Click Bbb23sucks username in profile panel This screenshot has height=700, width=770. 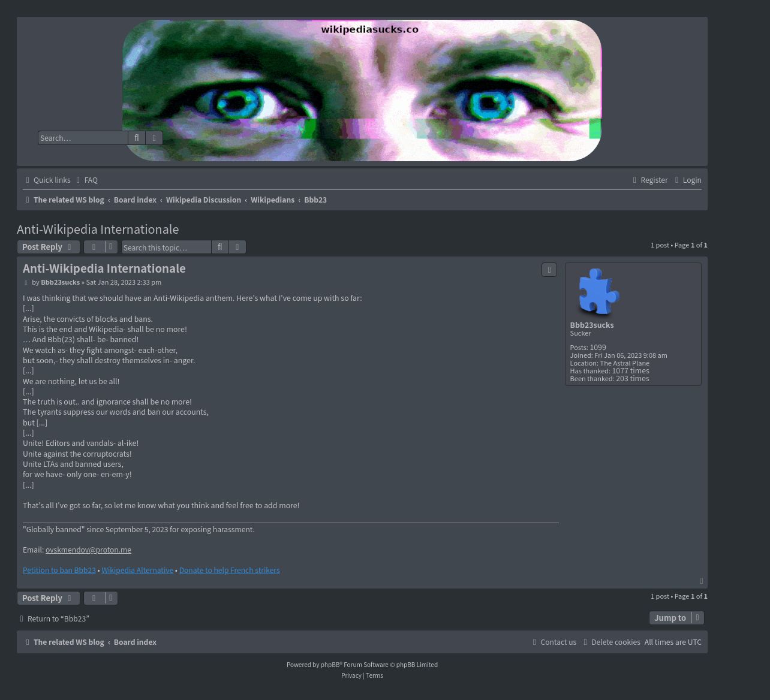(x=591, y=325)
